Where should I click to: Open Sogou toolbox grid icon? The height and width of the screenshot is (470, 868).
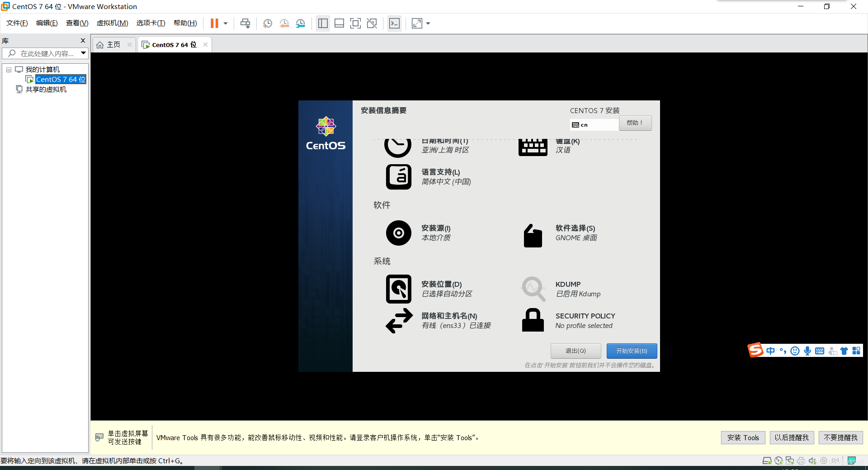click(x=856, y=351)
